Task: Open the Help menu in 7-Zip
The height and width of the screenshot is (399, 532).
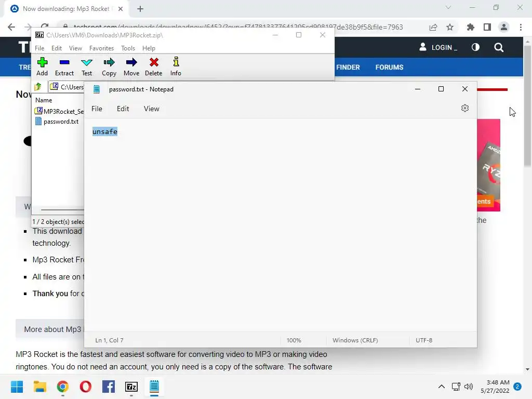Action: tap(149, 48)
